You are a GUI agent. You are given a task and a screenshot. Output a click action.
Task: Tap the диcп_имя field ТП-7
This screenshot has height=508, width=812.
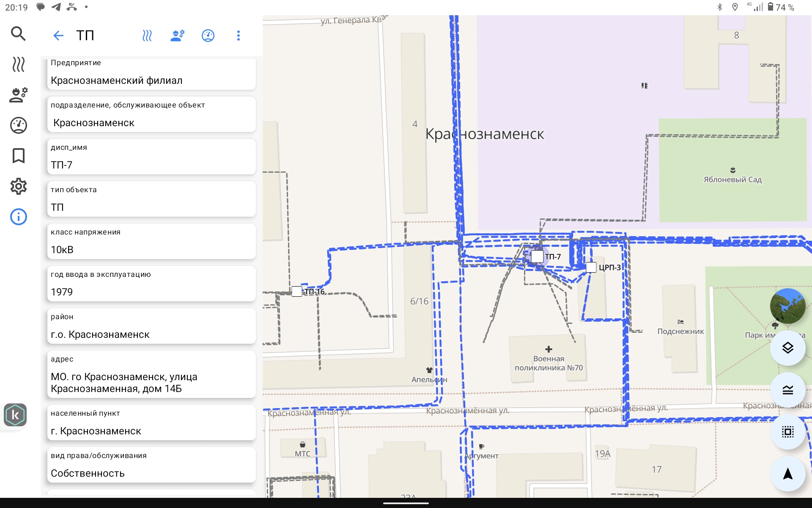coord(151,157)
